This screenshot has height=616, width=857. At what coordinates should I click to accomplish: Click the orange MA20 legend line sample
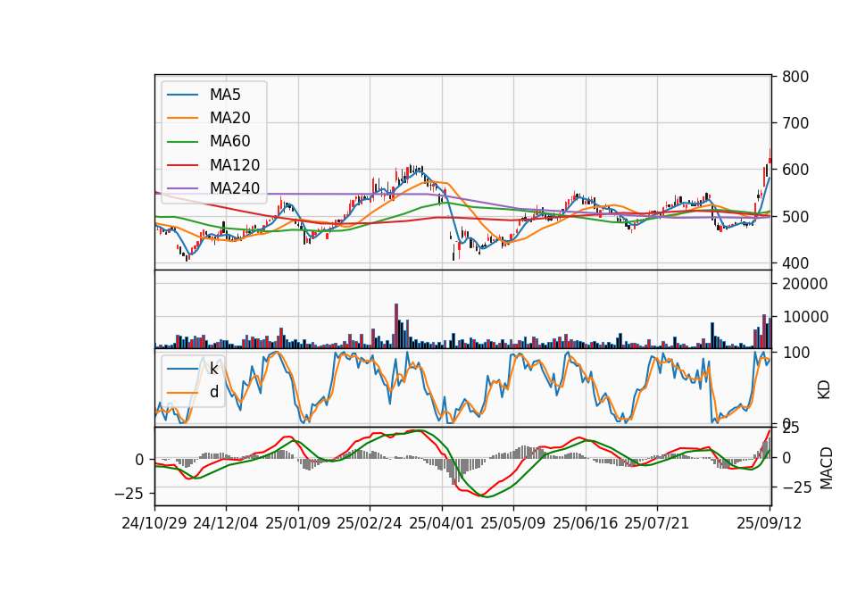pyautogui.click(x=182, y=118)
